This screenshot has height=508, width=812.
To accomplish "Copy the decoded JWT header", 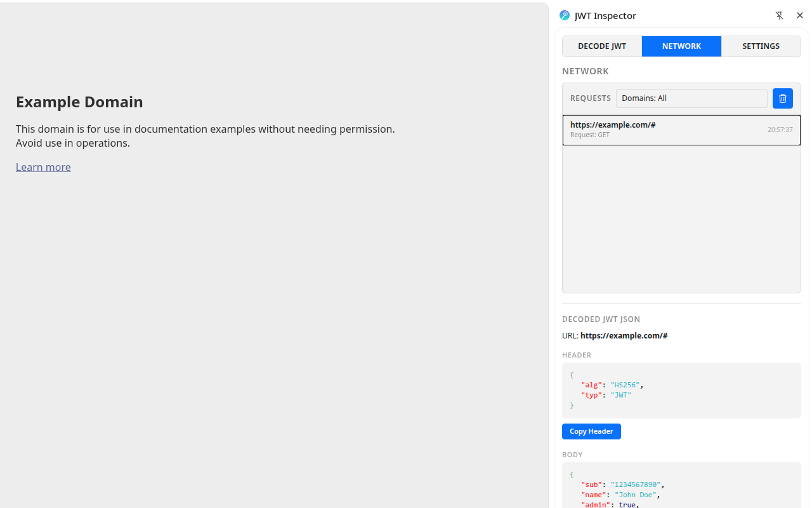I will (591, 431).
